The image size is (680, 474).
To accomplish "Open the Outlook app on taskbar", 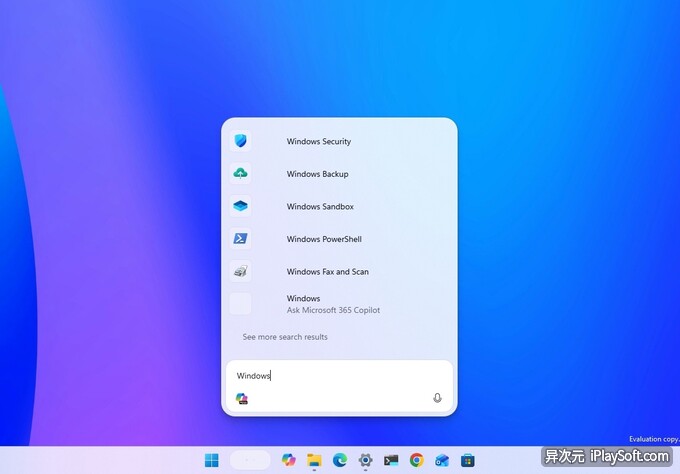I will [x=442, y=460].
